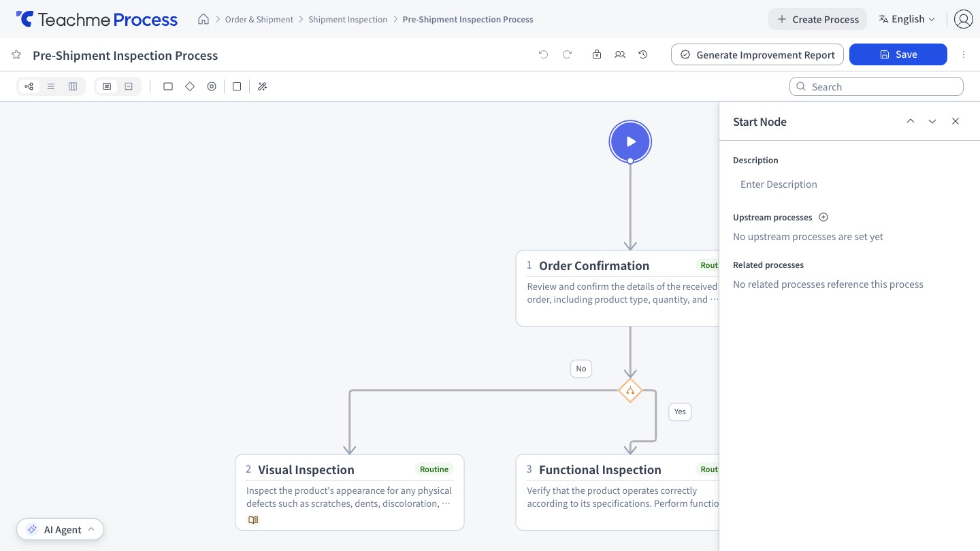Save the process
The height and width of the screenshot is (551, 980).
click(x=898, y=54)
